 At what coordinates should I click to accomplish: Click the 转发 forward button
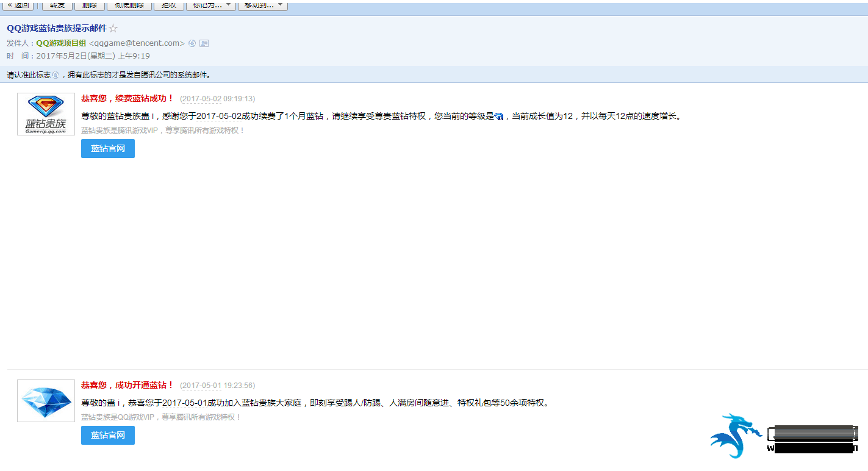[x=57, y=5]
